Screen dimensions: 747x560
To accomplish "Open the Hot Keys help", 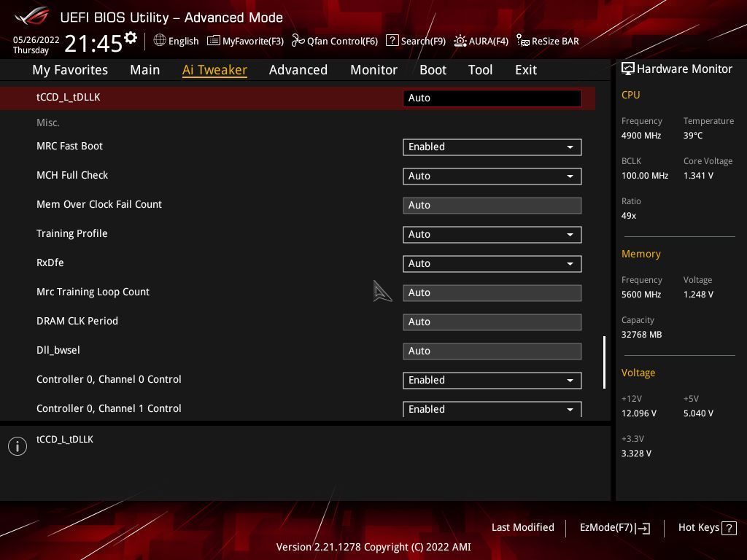I will tap(707, 528).
